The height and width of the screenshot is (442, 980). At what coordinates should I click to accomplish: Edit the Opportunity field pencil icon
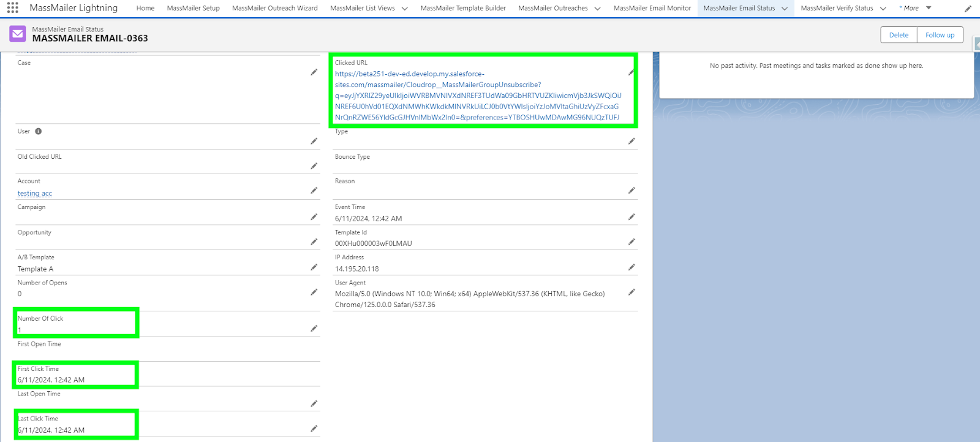pyautogui.click(x=314, y=242)
